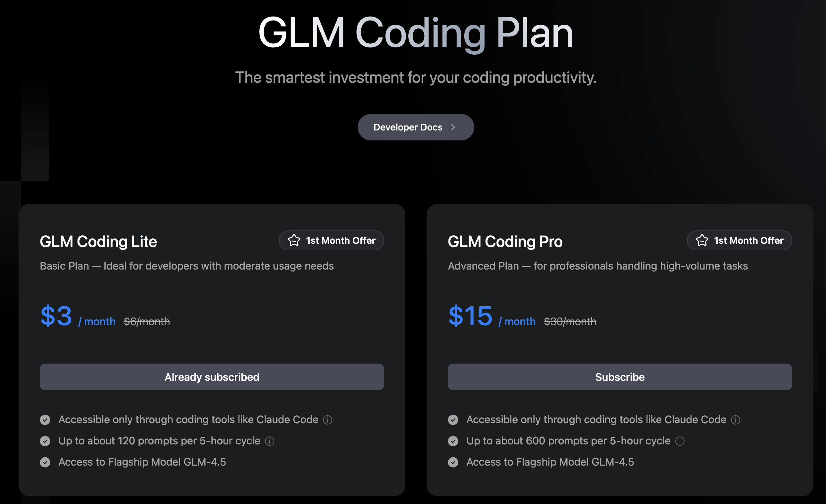Click the crossed-out $6/month price
Viewport: 826px width, 504px height.
tap(147, 322)
